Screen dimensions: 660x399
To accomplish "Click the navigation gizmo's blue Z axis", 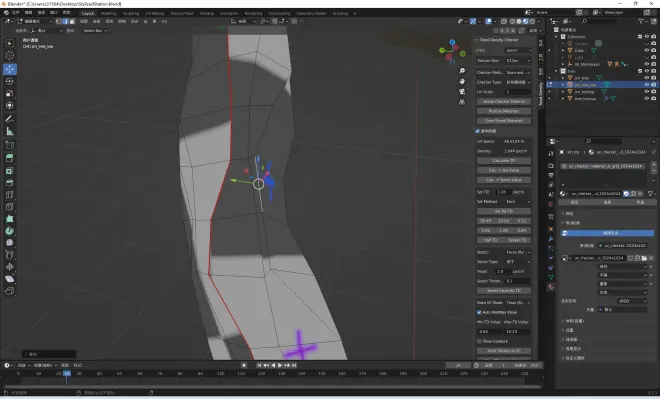I will click(452, 42).
